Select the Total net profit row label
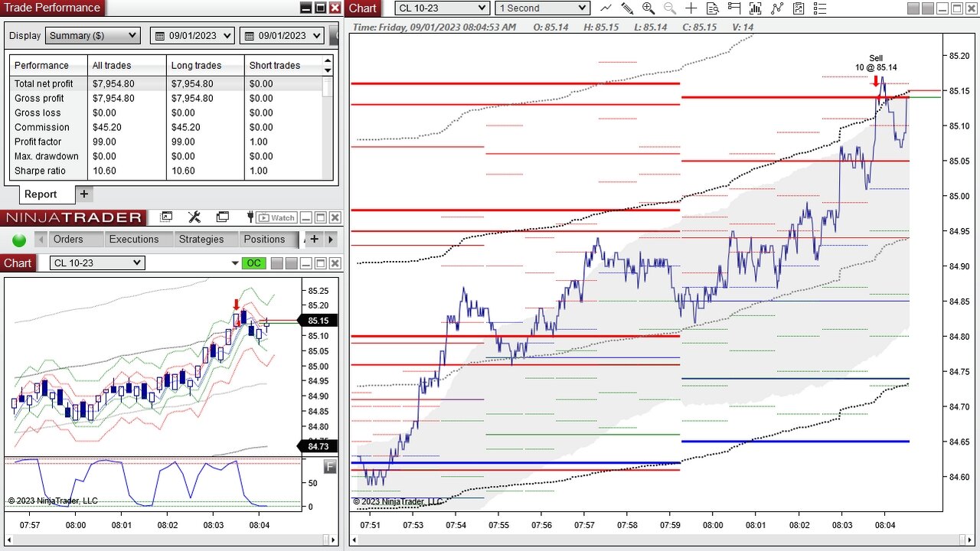Viewport: 980px width, 551px height. [44, 83]
